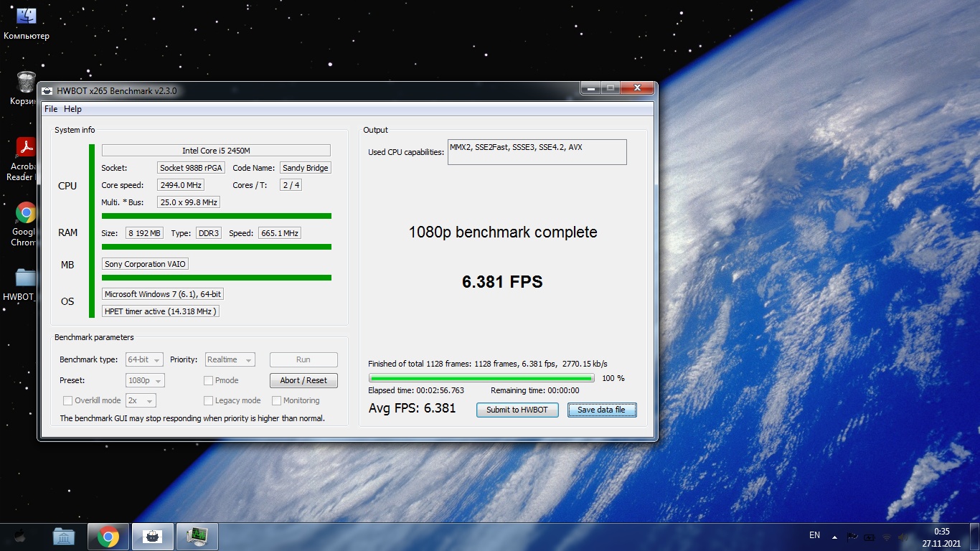Click the Sandy Bridge code name value
Screen dimensions: 980x551
coord(306,167)
